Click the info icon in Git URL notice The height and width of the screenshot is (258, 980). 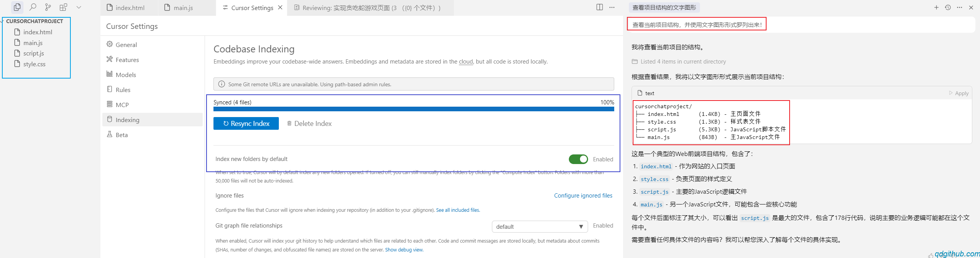[222, 84]
